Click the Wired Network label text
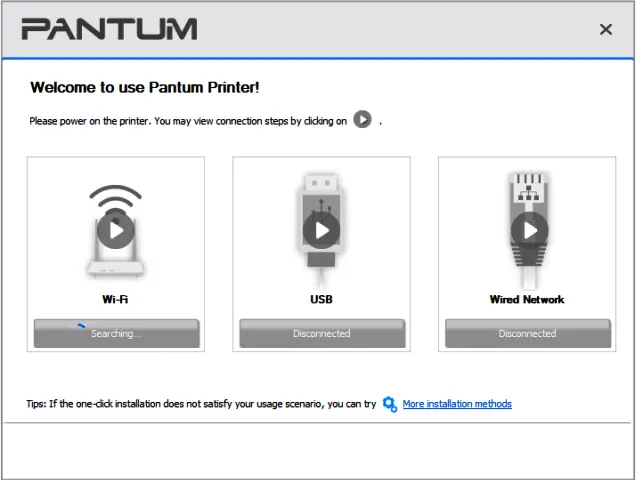 527,299
